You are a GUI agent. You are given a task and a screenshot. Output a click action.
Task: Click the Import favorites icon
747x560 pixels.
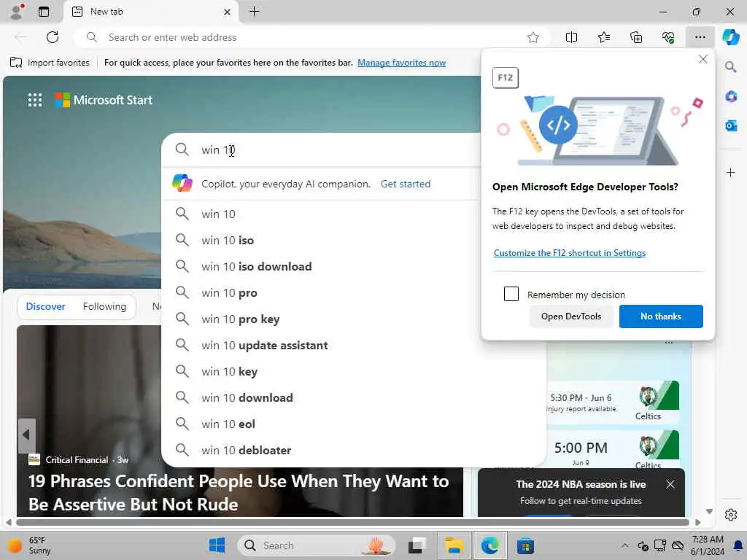click(x=16, y=63)
